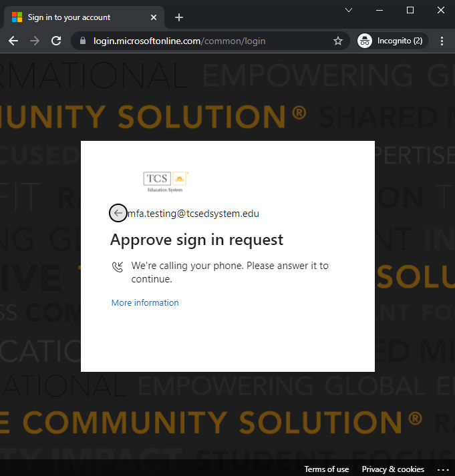
Task: Open the footer ellipsis options
Action: tap(443, 469)
